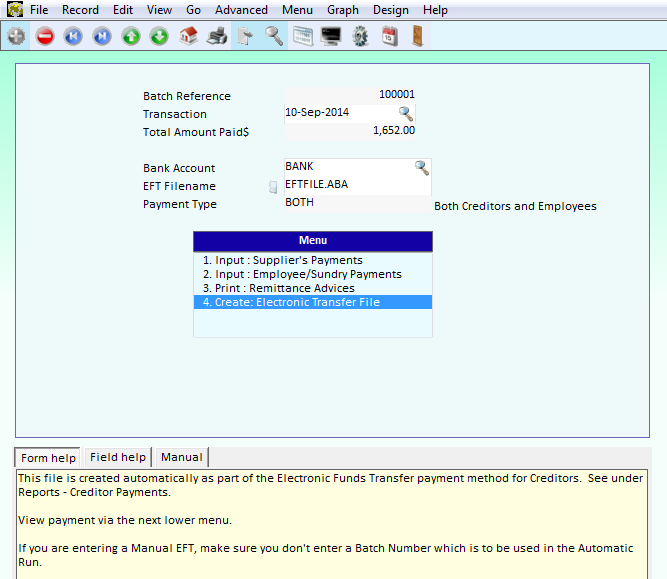
Task: Click the application logo icon beside File
Action: pyautogui.click(x=15, y=9)
